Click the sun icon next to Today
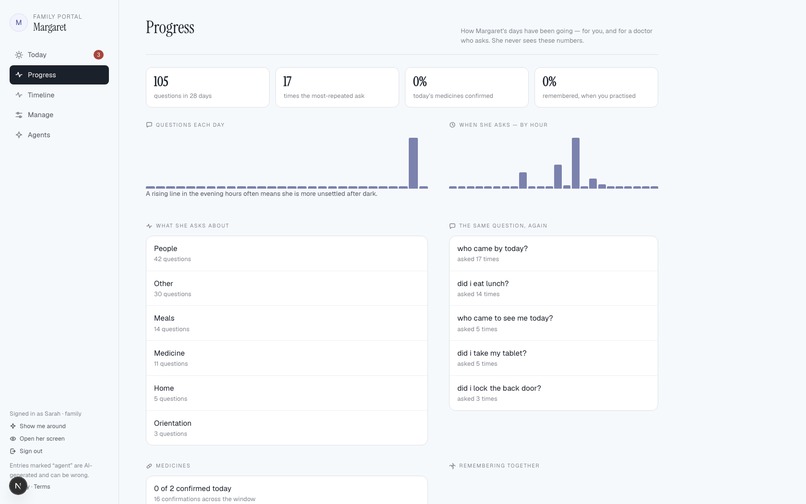806x504 pixels. pos(19,55)
